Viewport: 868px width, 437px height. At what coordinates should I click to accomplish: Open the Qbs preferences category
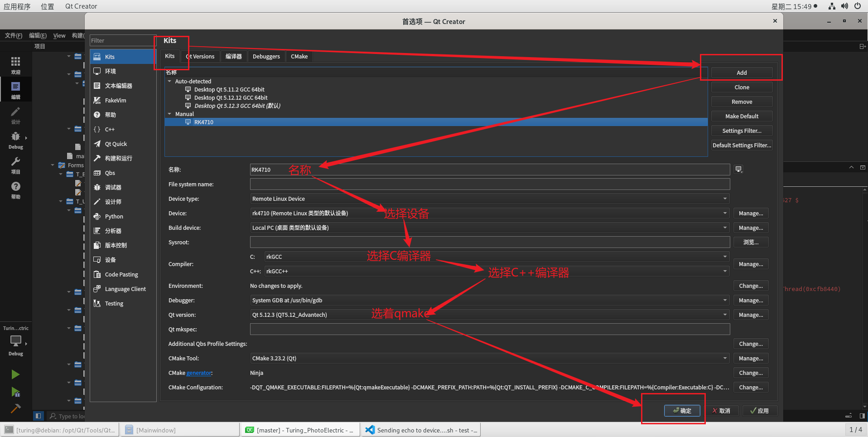coord(123,173)
